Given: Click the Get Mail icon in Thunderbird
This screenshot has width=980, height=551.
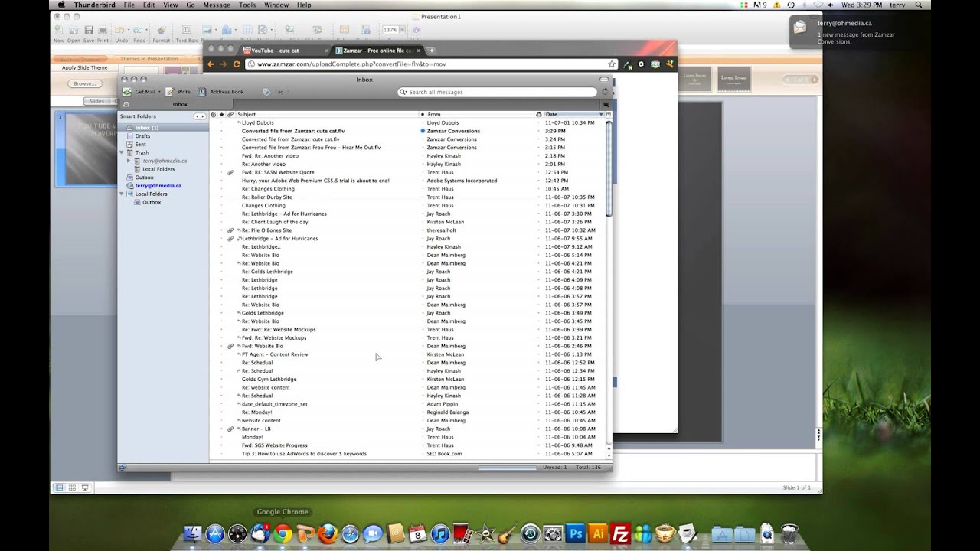Looking at the screenshot, I should pos(127,92).
